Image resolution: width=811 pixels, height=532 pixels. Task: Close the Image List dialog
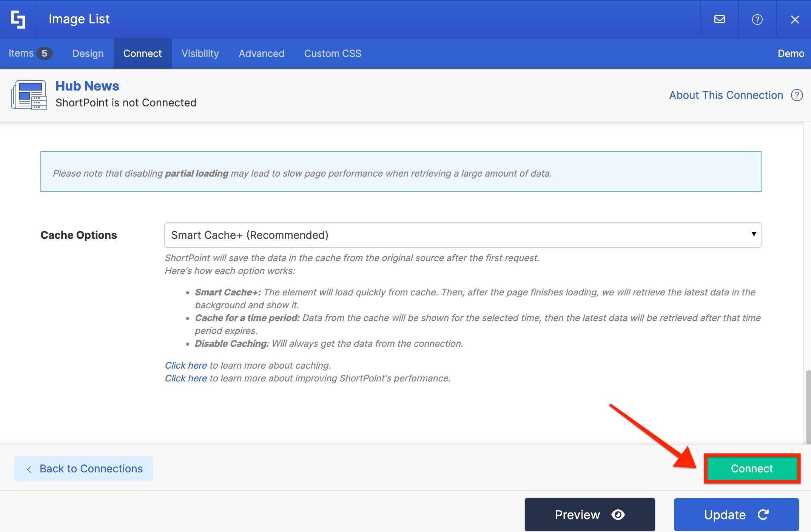coord(795,19)
